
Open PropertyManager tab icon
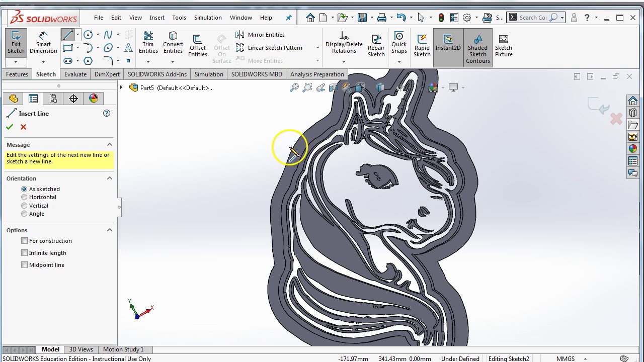(33, 99)
